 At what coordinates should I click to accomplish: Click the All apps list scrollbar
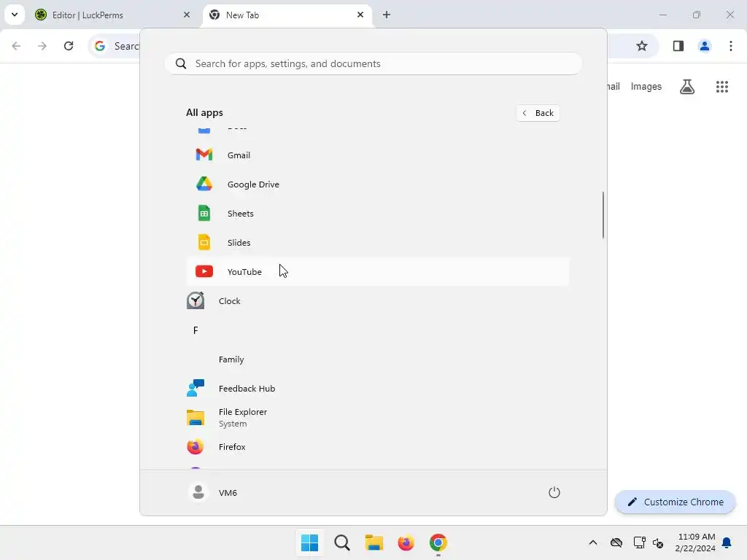click(603, 215)
